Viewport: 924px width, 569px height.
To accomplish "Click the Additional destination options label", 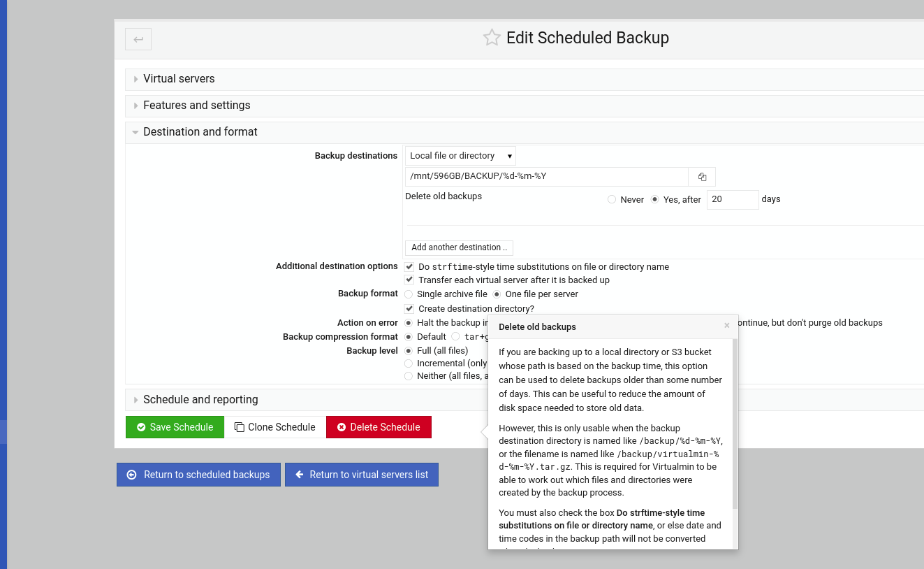I will (x=337, y=266).
